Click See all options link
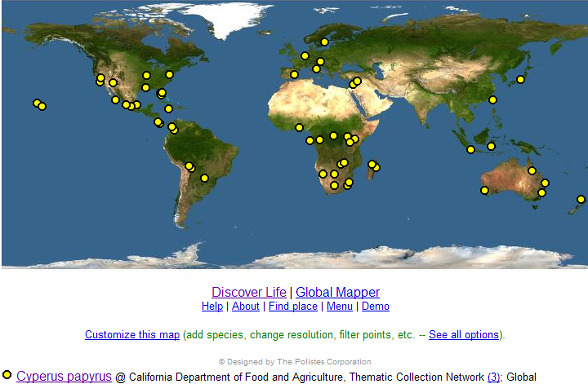This screenshot has width=588, height=384. (x=464, y=334)
